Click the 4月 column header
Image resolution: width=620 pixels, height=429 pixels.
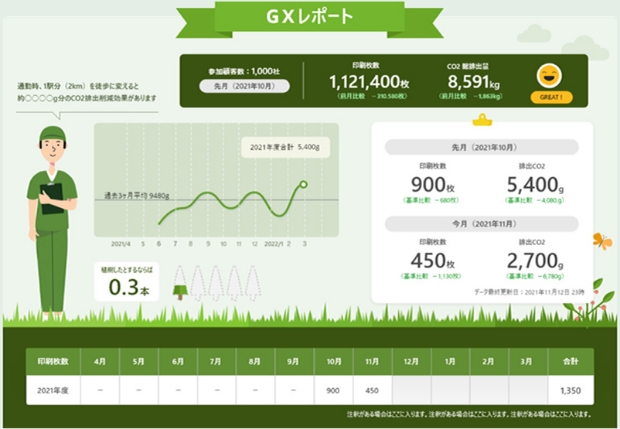[100, 361]
